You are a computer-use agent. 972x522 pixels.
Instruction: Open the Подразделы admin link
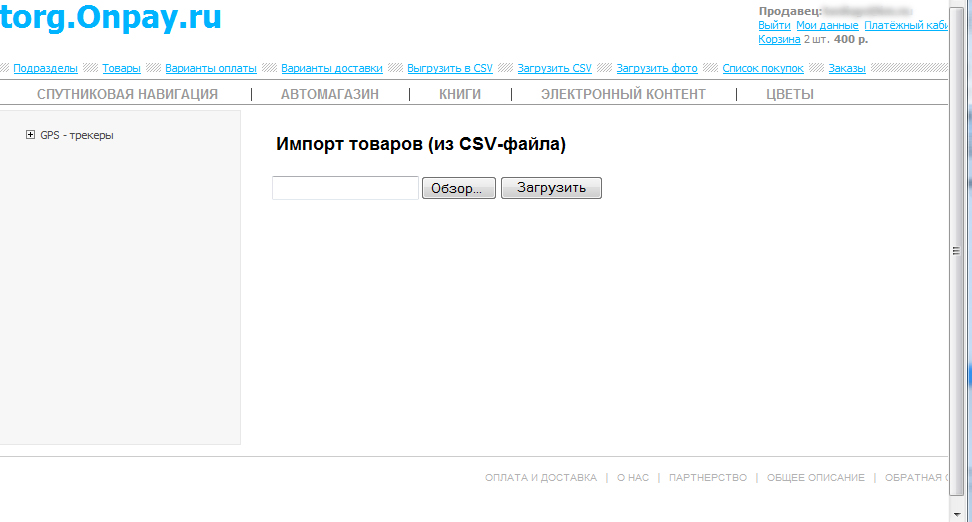pos(45,68)
